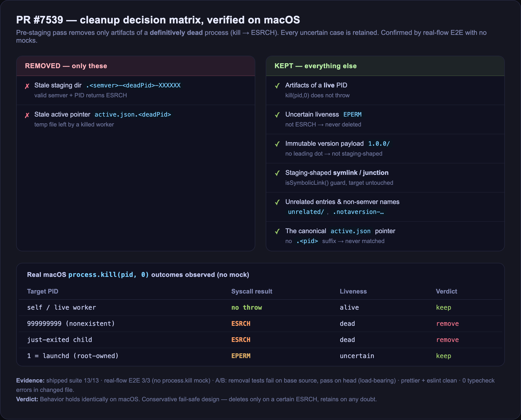Click "remove" in the just-exited child row
This screenshot has width=521, height=420.
448,340
